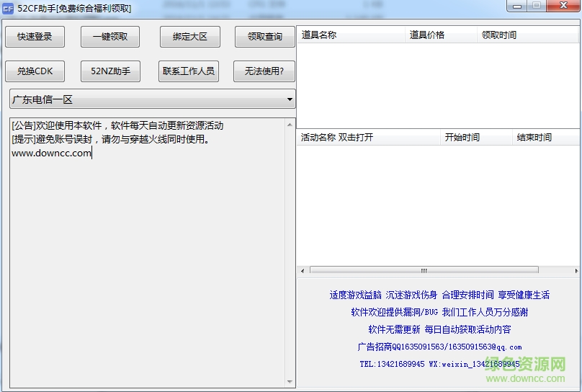Click the announcement box scroll up arrow
The image size is (582, 392).
click(290, 125)
